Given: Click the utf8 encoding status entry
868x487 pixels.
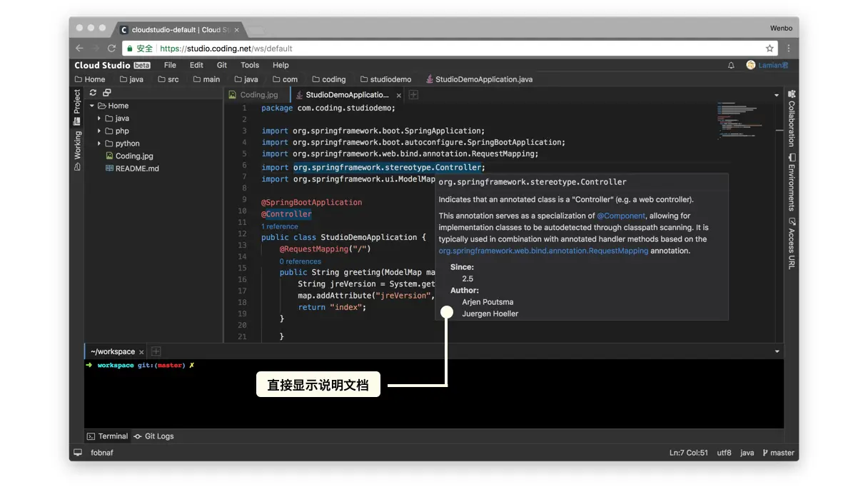Looking at the screenshot, I should (x=725, y=453).
